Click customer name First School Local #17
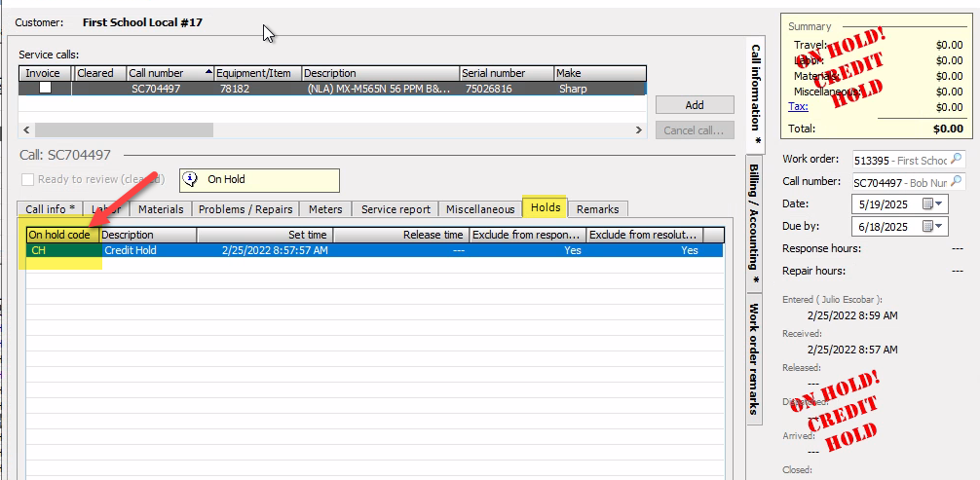Image resolution: width=980 pixels, height=480 pixels. [x=142, y=22]
